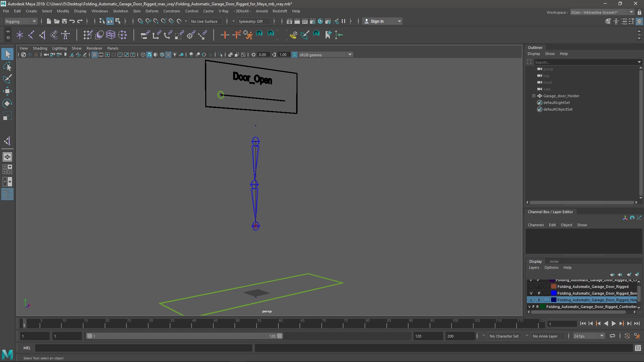Click the MEL command line input
This screenshot has width=644, height=362.
[144, 348]
